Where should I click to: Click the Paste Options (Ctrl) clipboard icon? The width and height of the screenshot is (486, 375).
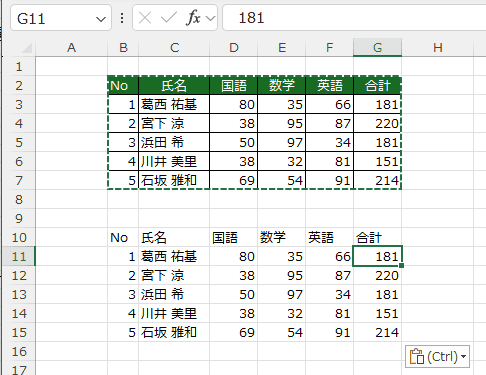[x=417, y=356]
